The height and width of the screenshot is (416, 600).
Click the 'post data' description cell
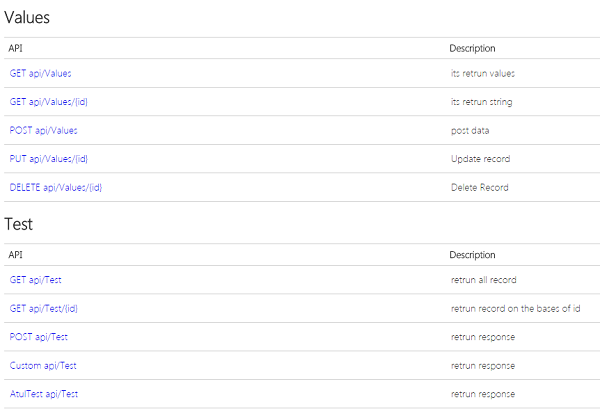click(471, 130)
